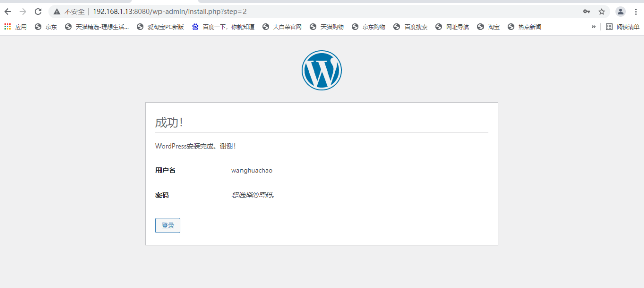Click the 不安全 security label
644x288 pixels.
(x=74, y=11)
